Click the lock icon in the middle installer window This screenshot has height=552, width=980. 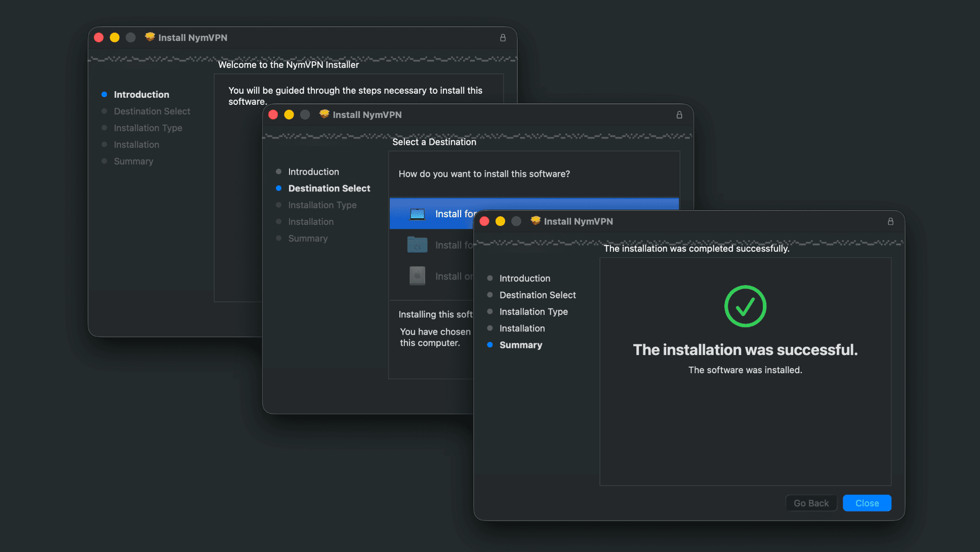pos(679,115)
